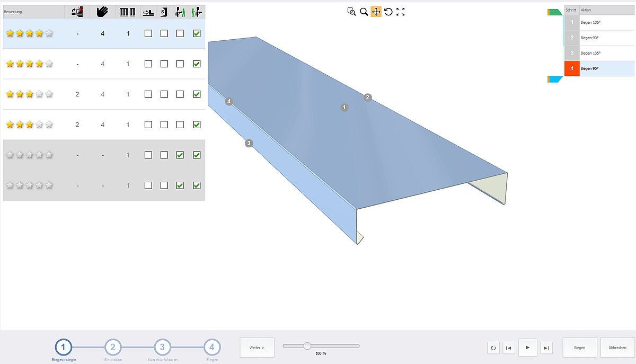Click the green upper tool marker
This screenshot has width=636, height=364.
pos(555,12)
